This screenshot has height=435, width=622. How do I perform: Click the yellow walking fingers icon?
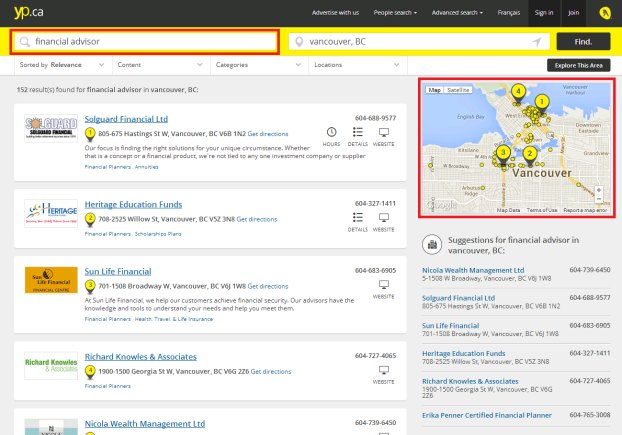pyautogui.click(x=605, y=13)
